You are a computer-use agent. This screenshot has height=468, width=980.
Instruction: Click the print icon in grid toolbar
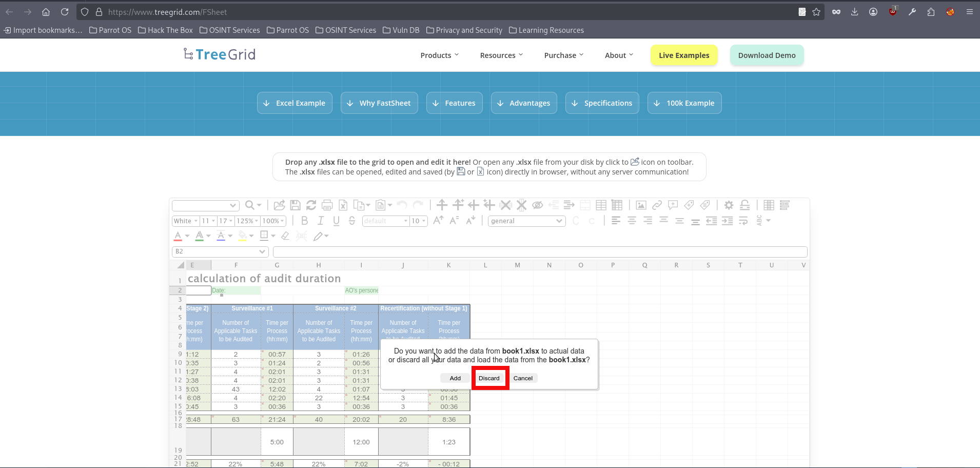[327, 205]
